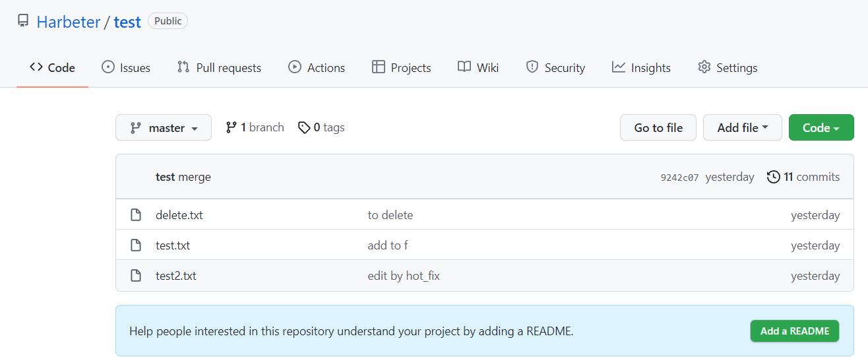The height and width of the screenshot is (357, 868).
Task: View the 0 tags link
Action: (321, 127)
